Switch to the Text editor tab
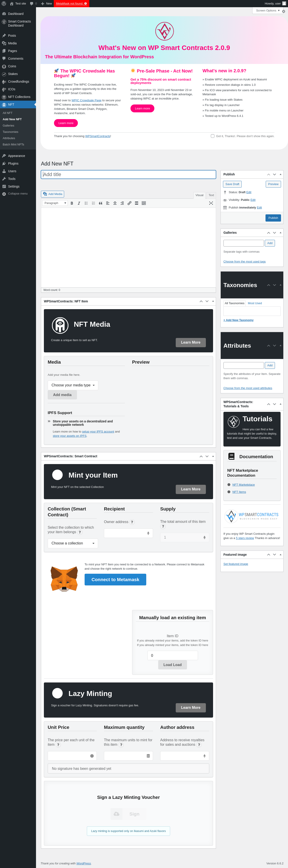Image resolution: width=288 pixels, height=868 pixels. pyautogui.click(x=211, y=195)
